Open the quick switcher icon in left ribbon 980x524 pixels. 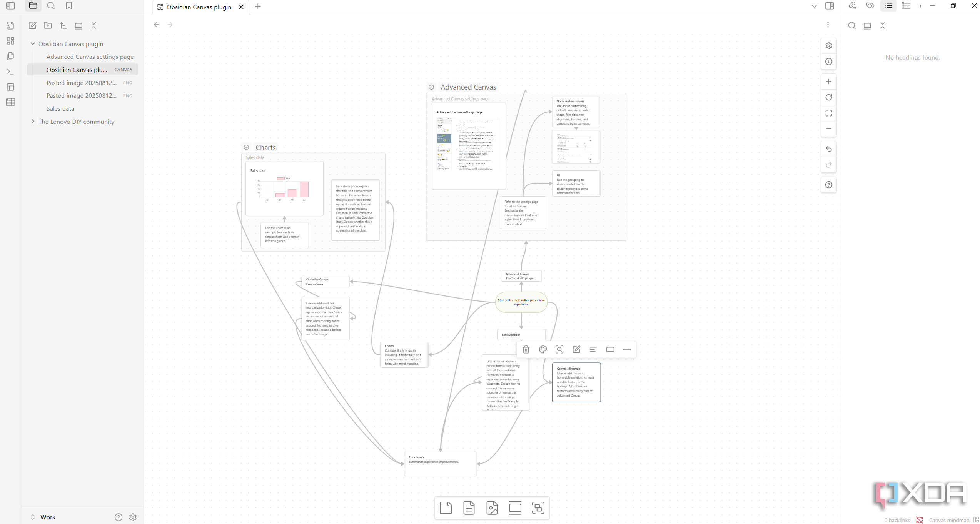(x=10, y=25)
